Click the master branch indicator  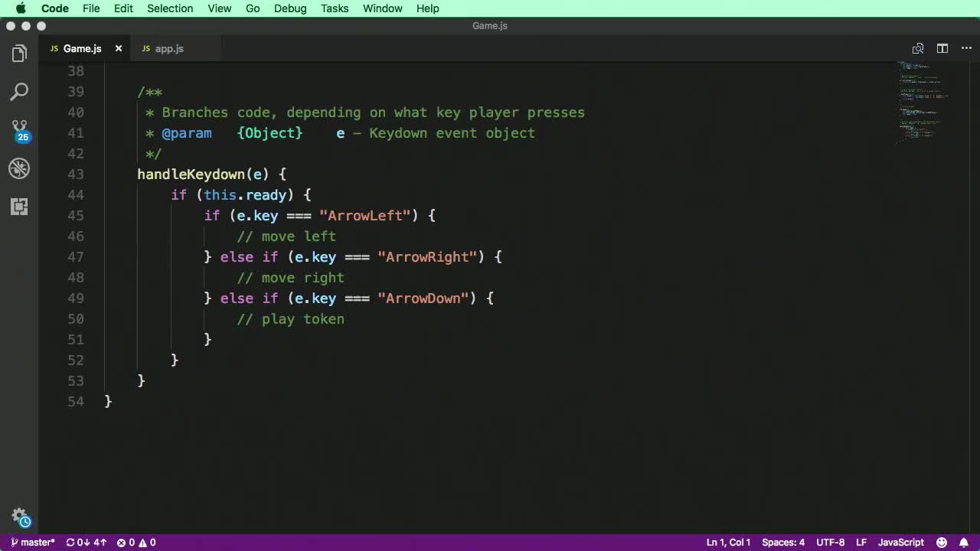click(x=33, y=543)
